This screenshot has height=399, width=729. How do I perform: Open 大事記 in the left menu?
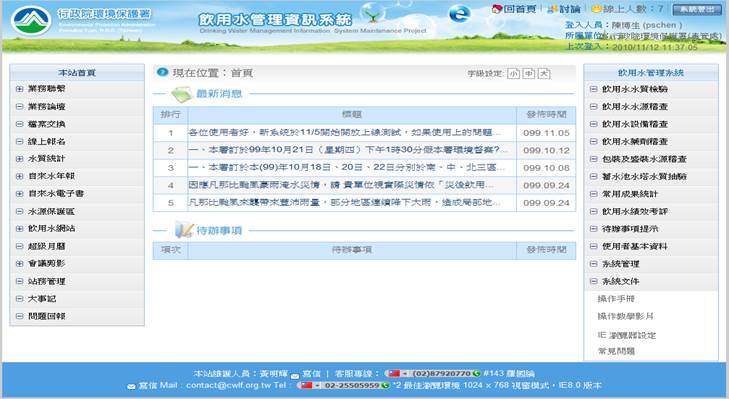42,299
